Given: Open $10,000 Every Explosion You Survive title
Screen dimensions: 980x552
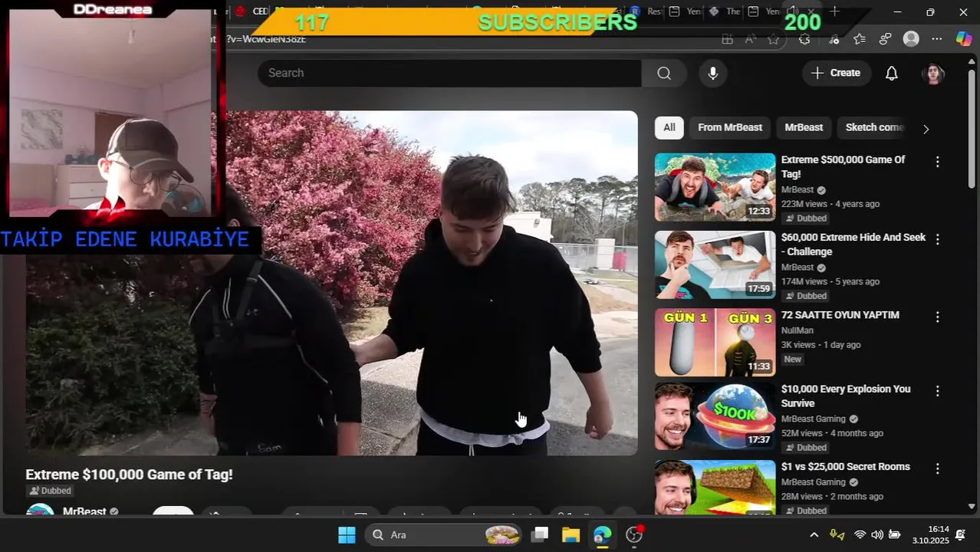Looking at the screenshot, I should point(846,396).
